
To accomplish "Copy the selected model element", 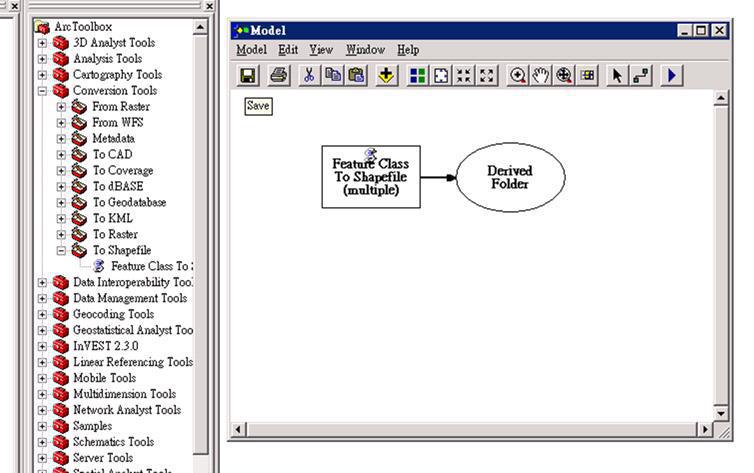I will click(x=333, y=75).
